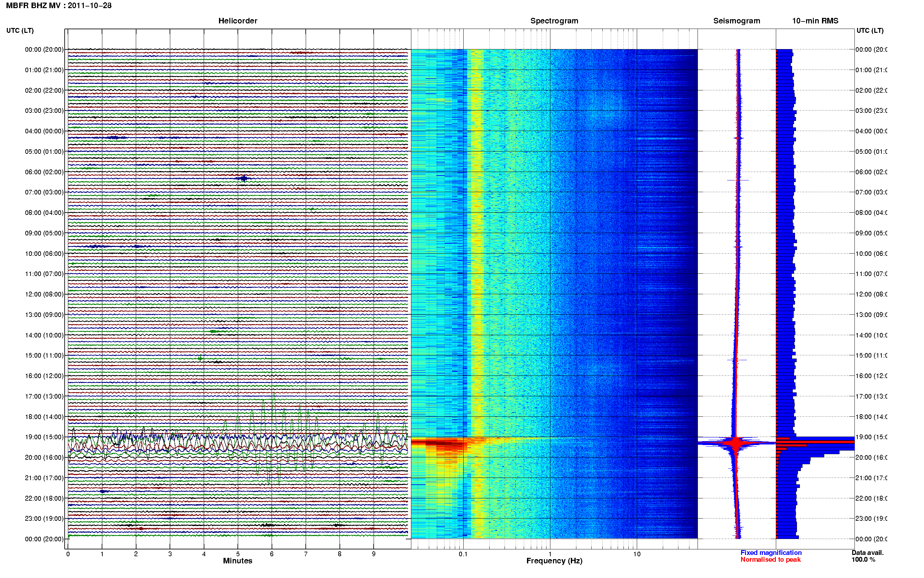Click left time label '18:00 (14:00)'
The image size is (924, 578).
pos(44,417)
